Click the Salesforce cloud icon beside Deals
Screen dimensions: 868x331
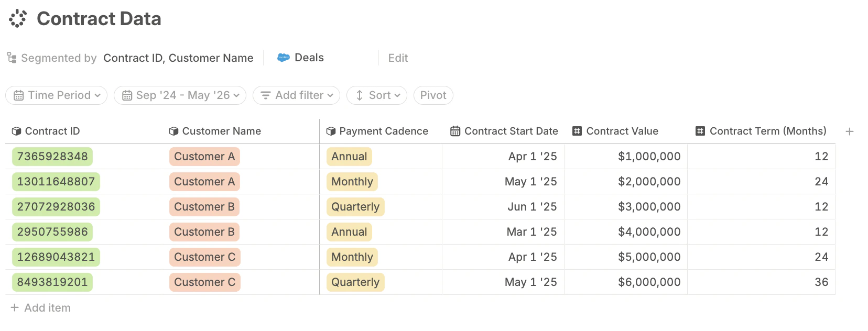(284, 58)
